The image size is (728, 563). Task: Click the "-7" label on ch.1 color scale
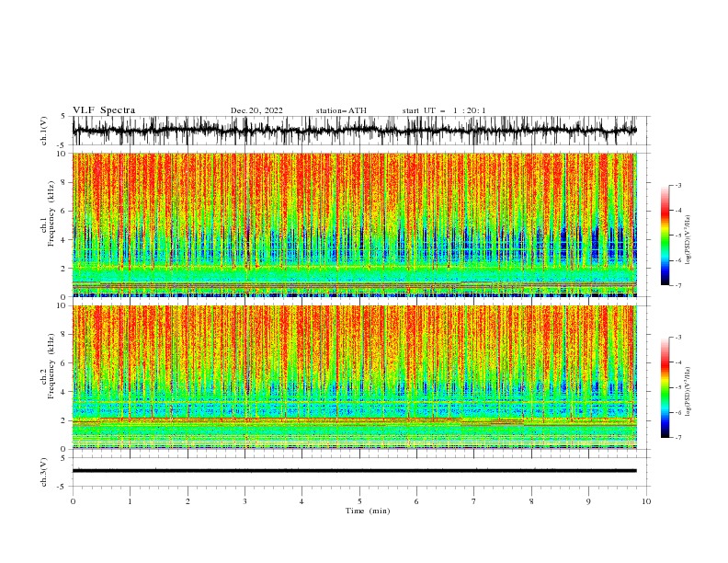678,285
